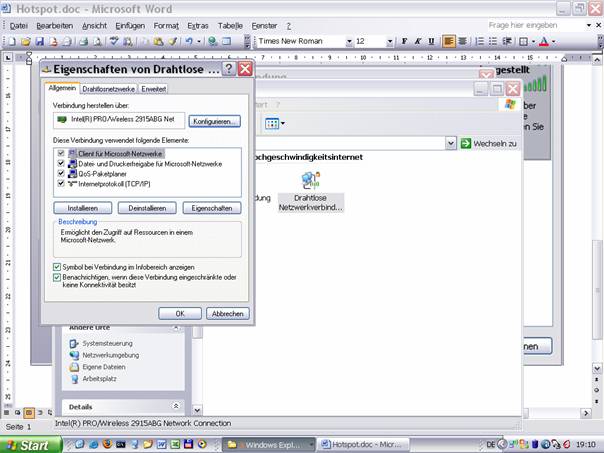604x453 pixels.
Task: Open the Times New Roman font dropdown
Action: (349, 41)
